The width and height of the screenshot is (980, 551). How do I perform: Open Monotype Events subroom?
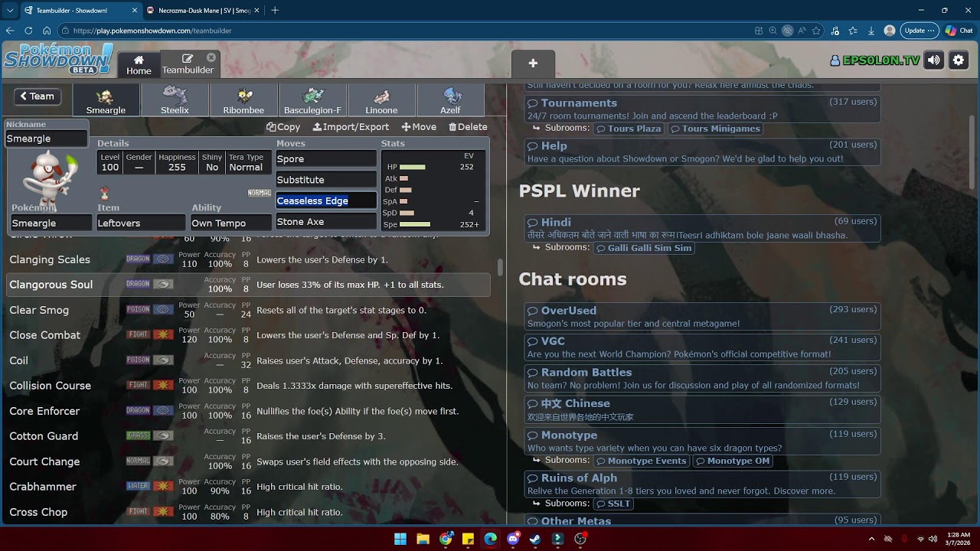[641, 461]
